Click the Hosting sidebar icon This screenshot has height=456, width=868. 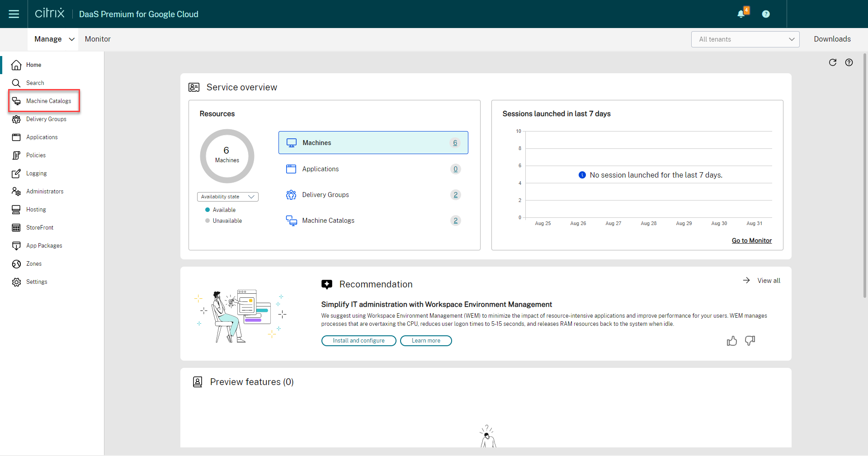click(x=16, y=209)
